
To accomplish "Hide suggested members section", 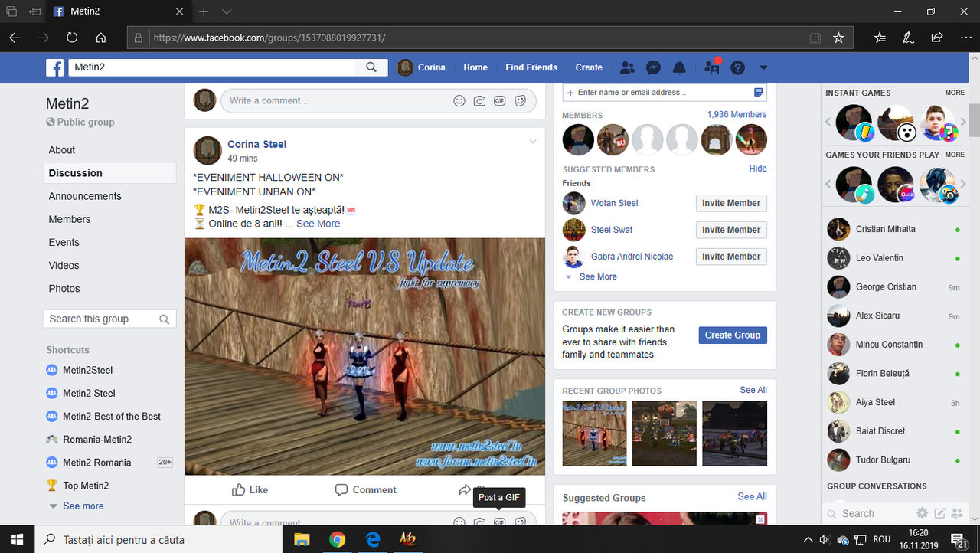I will tap(758, 169).
